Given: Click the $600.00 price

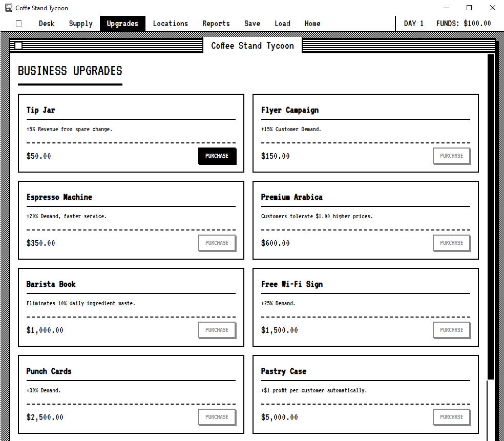Looking at the screenshot, I should (276, 243).
